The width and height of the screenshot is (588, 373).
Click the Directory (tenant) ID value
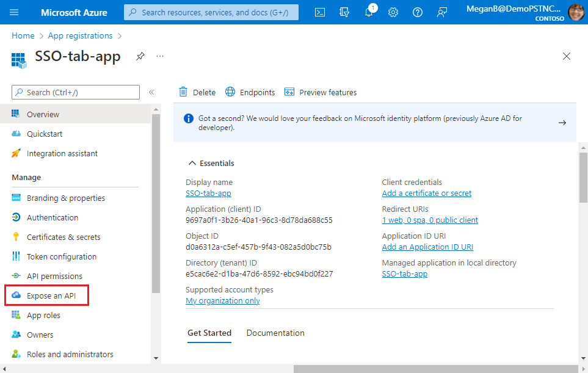[x=259, y=274]
